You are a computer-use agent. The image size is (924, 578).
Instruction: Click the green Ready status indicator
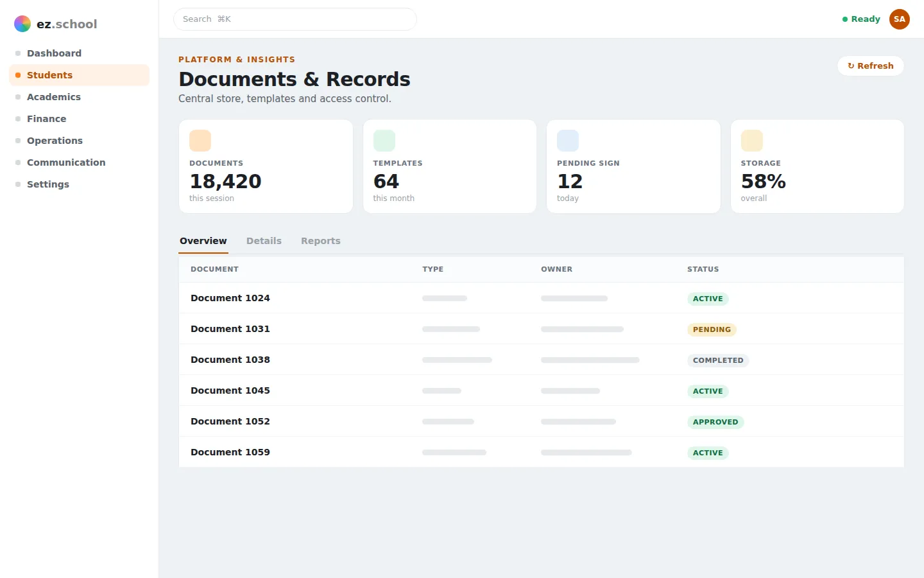(x=861, y=19)
